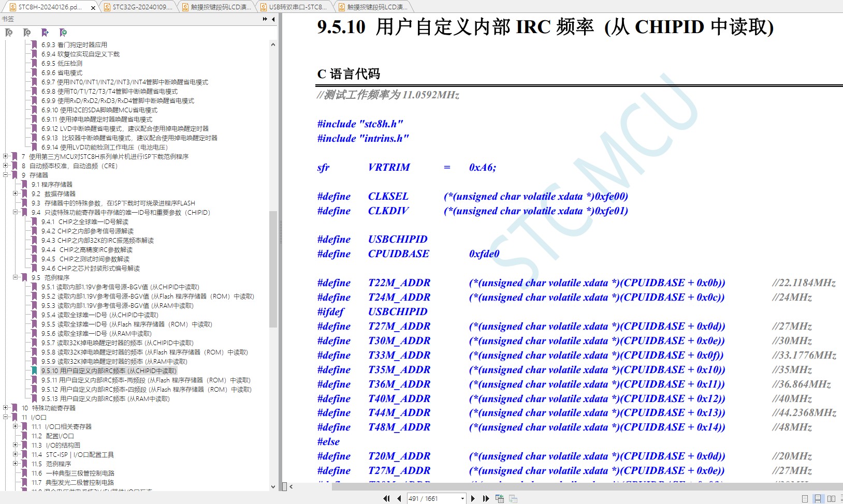
Task: Open the bookmark options icon with green badge
Action: coord(63,33)
